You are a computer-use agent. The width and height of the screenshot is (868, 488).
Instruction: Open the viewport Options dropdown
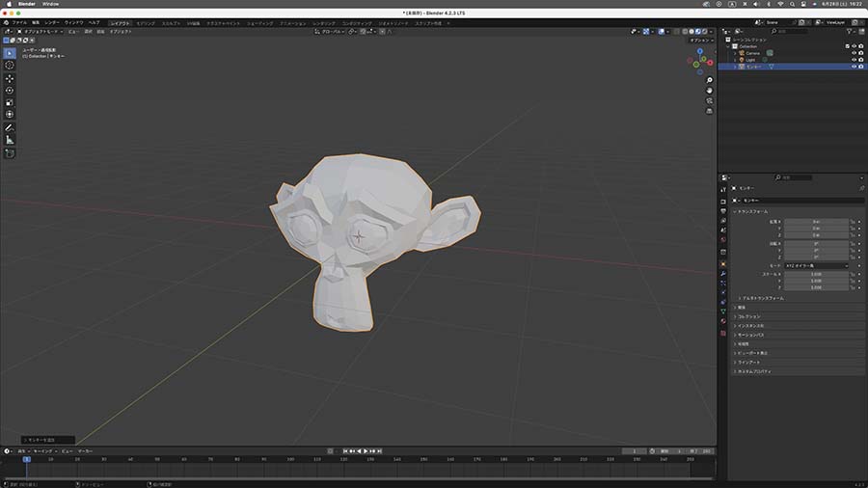click(x=701, y=41)
